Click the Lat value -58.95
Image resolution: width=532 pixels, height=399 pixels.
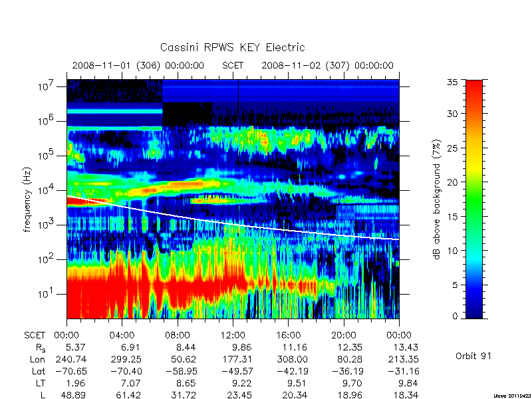tap(182, 371)
